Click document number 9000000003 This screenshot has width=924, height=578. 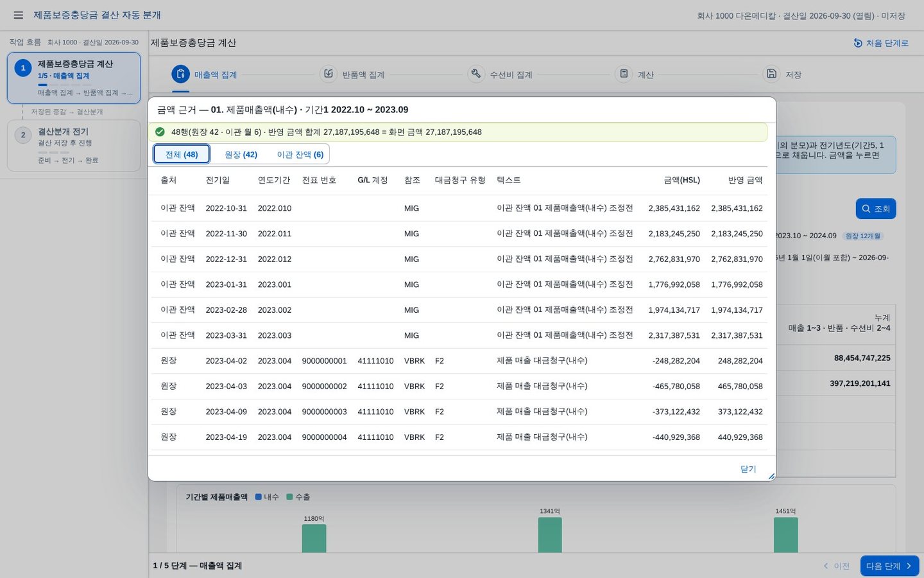324,412
